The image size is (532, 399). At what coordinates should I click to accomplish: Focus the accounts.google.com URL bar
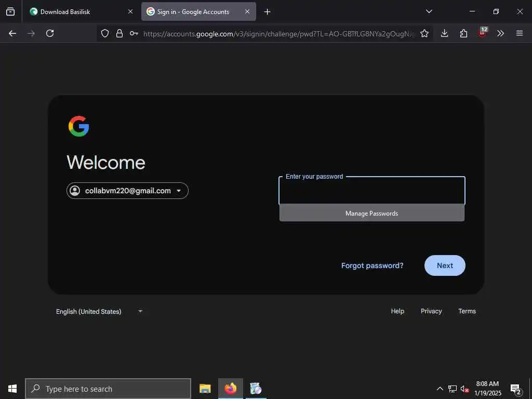coord(279,34)
